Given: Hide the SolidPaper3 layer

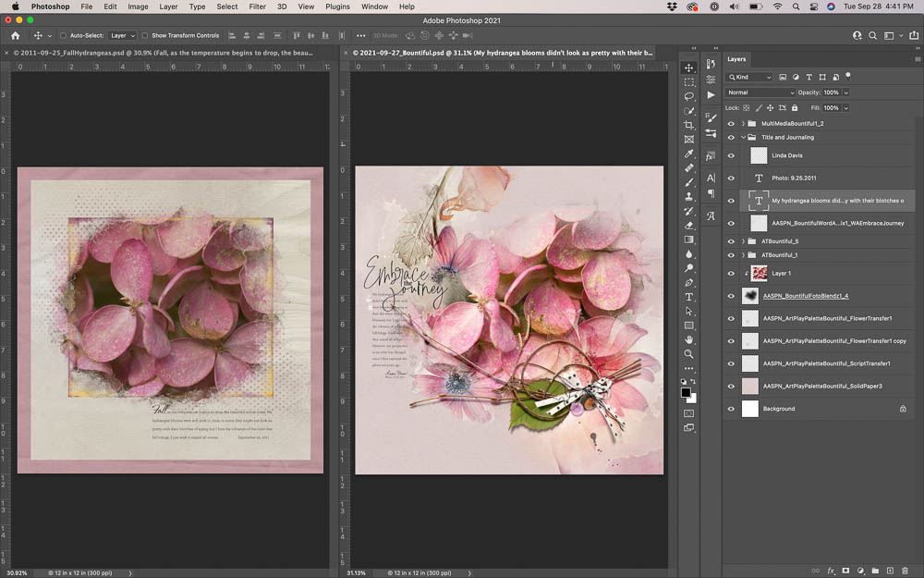Looking at the screenshot, I should point(731,387).
